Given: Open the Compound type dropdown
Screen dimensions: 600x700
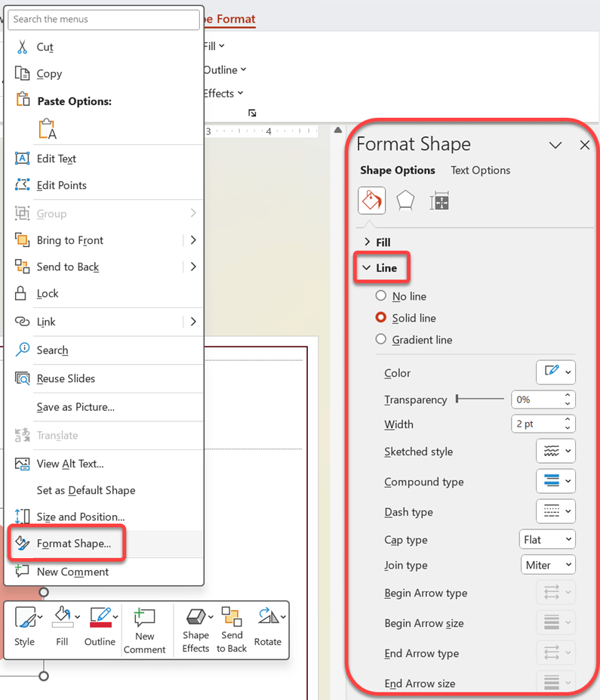Looking at the screenshot, I should pos(555,481).
